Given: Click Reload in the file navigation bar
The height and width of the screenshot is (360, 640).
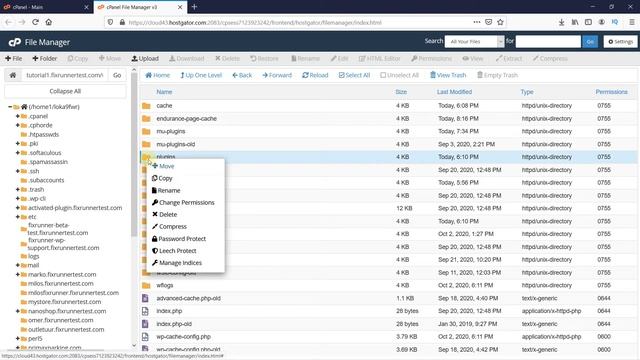Looking at the screenshot, I should (x=315, y=75).
